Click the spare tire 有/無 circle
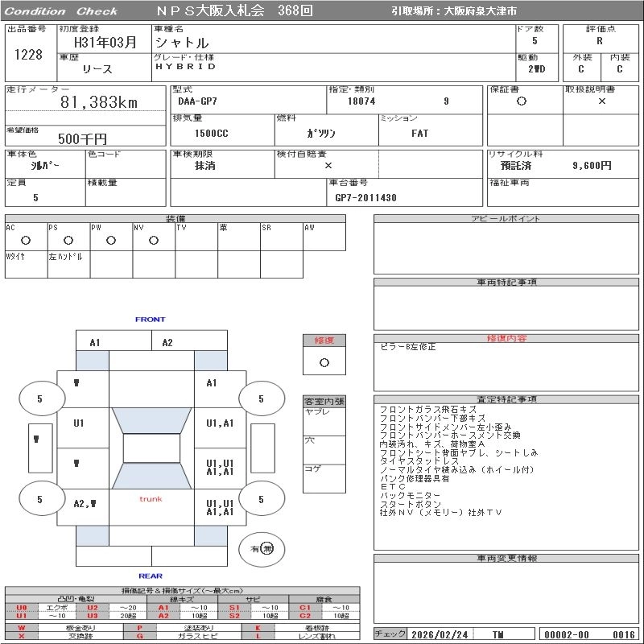 tap(262, 549)
